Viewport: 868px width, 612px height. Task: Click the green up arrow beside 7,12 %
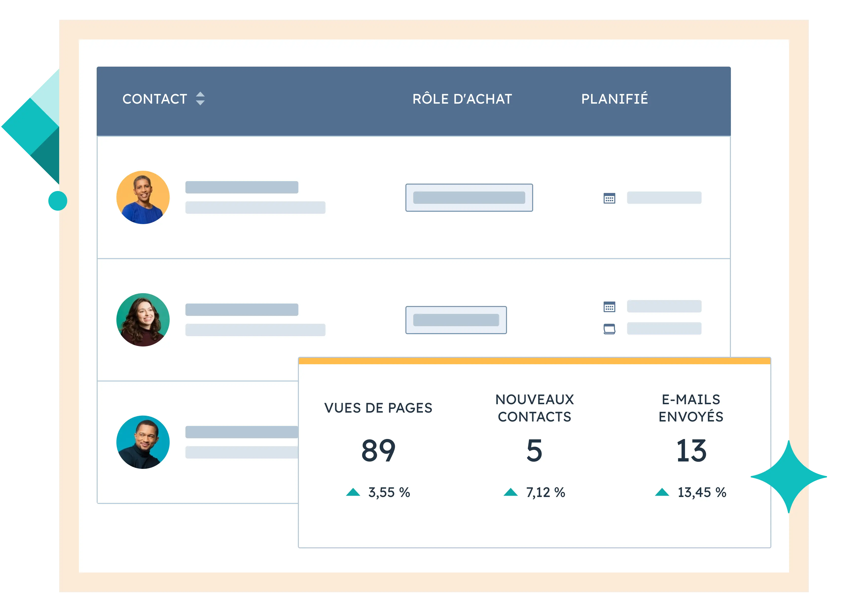(x=510, y=492)
